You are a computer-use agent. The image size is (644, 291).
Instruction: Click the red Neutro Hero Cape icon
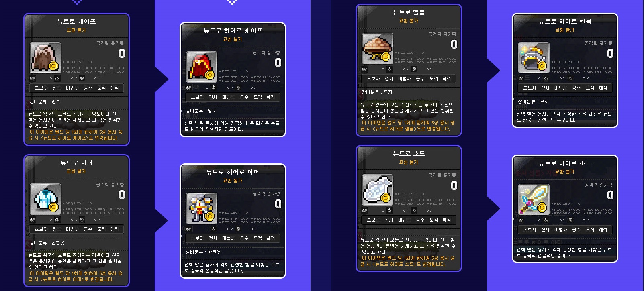202,67
